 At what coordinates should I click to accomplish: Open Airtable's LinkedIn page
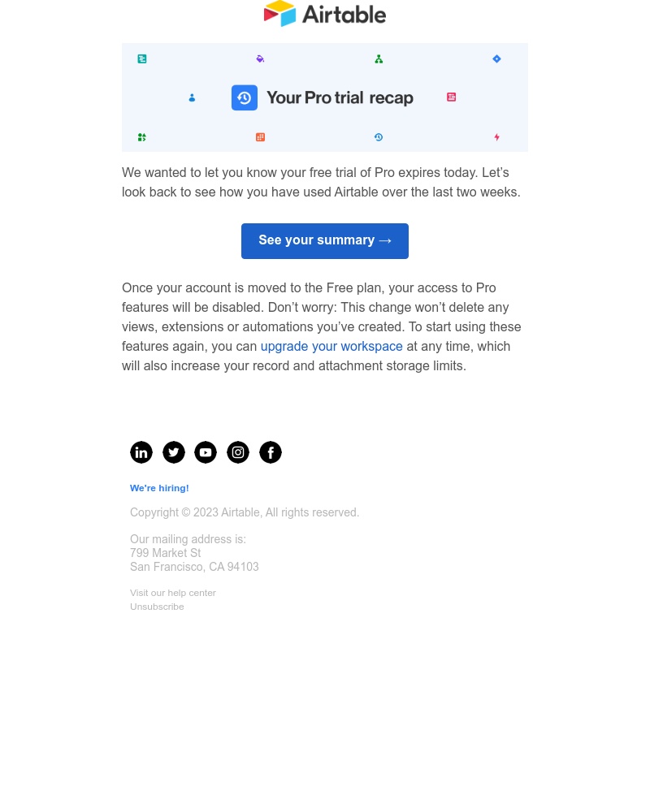coord(141,452)
